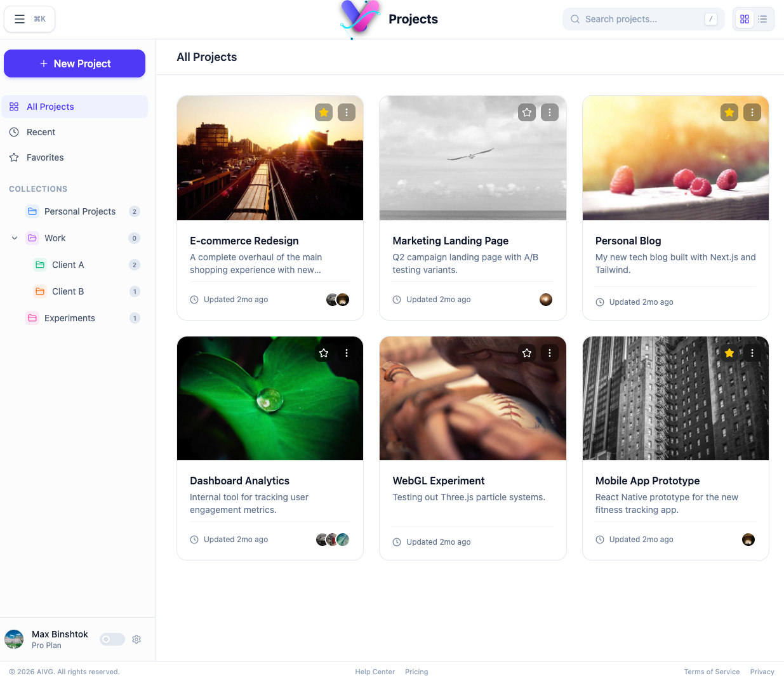Viewport: 784px width, 678px height.
Task: Click the slash shortcut hint in search
Action: 711,19
